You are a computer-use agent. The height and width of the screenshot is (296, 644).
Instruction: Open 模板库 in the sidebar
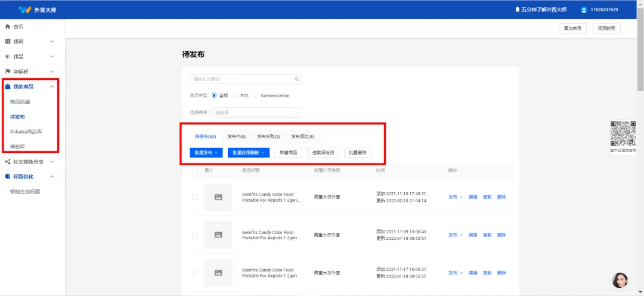click(x=18, y=146)
